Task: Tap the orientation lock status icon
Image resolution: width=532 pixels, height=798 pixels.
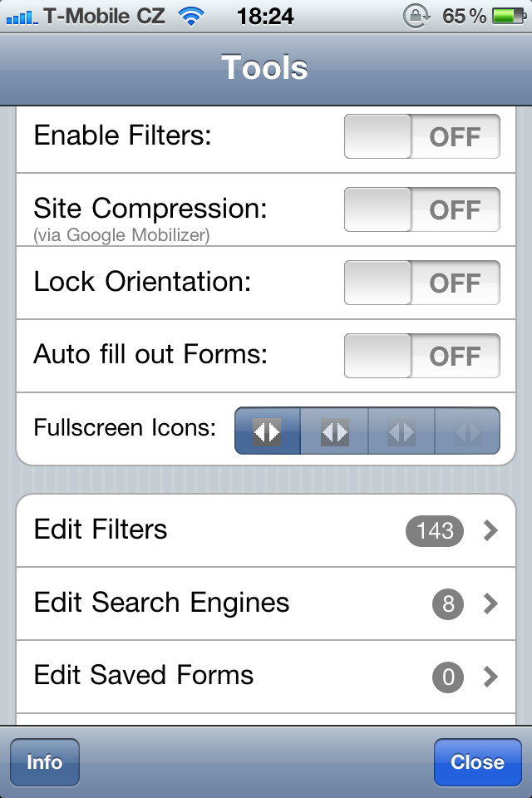Action: tap(415, 17)
